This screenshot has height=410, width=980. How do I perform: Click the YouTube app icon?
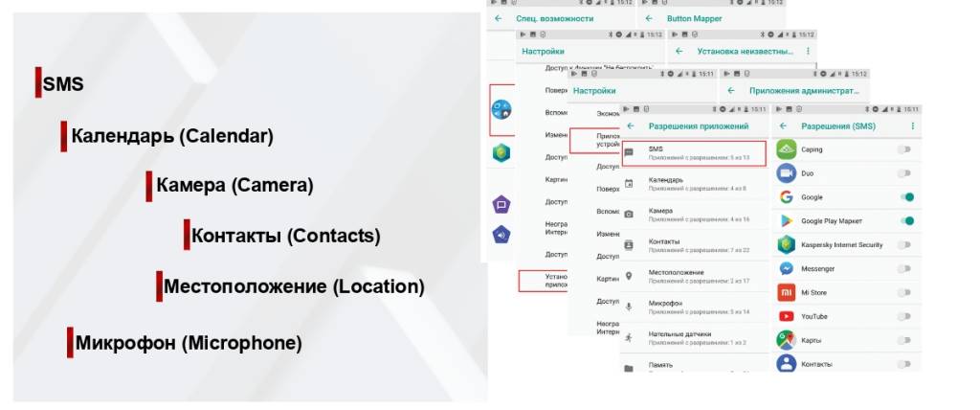786,316
